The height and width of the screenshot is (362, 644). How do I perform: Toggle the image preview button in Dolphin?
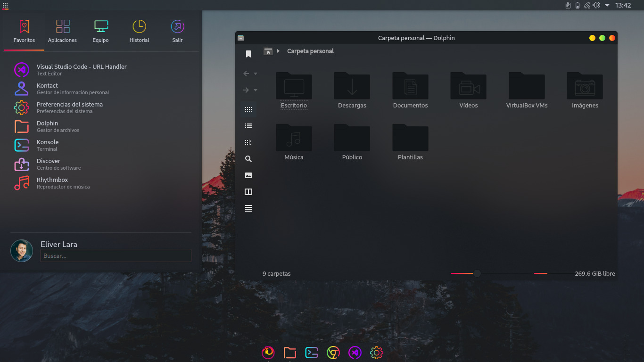tap(248, 175)
